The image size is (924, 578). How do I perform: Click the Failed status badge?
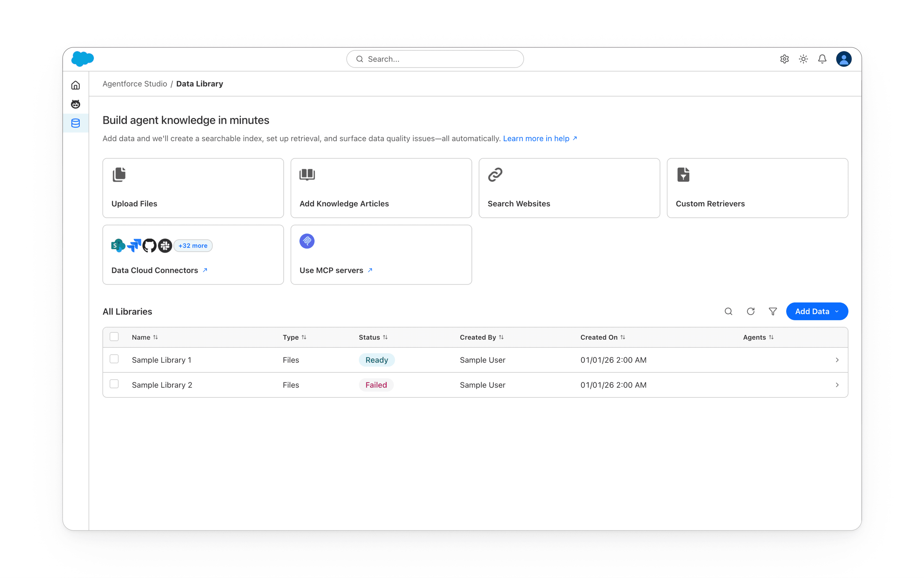[376, 385]
